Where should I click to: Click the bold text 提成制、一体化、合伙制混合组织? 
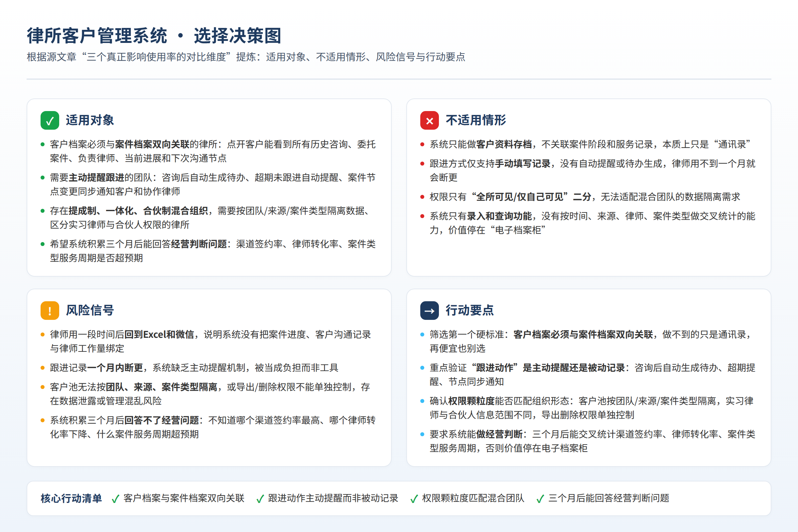click(x=138, y=211)
